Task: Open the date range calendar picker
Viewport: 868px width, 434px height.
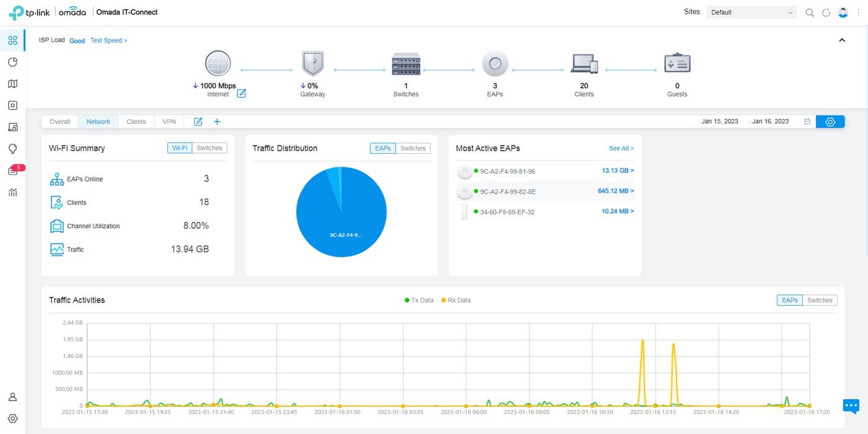Action: (807, 122)
